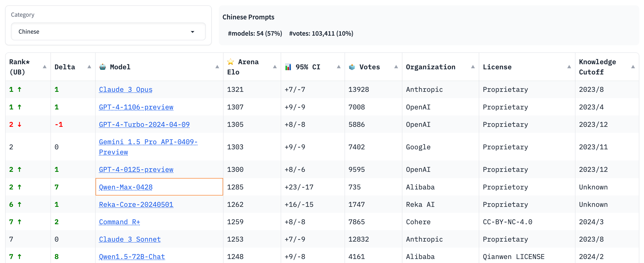Select Elo value 1307
The width and height of the screenshot is (644, 263).
[235, 107]
